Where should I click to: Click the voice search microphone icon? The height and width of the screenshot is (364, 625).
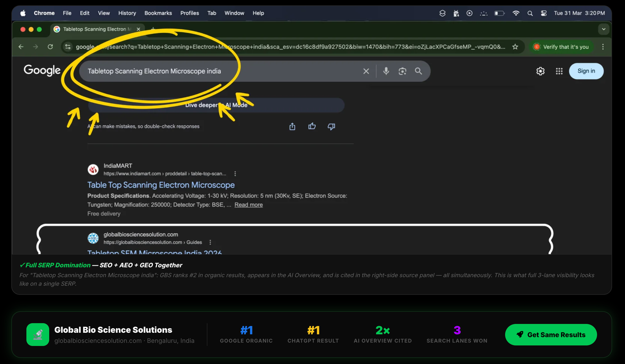pyautogui.click(x=386, y=71)
